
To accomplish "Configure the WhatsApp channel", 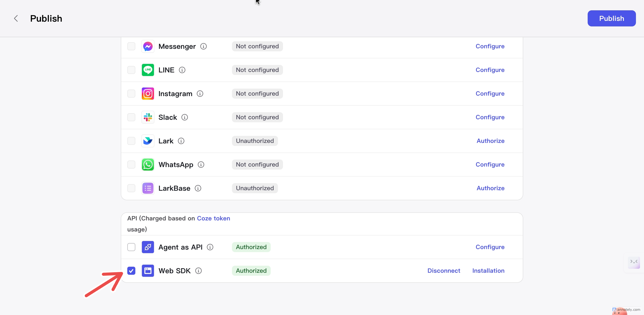I will (x=490, y=165).
